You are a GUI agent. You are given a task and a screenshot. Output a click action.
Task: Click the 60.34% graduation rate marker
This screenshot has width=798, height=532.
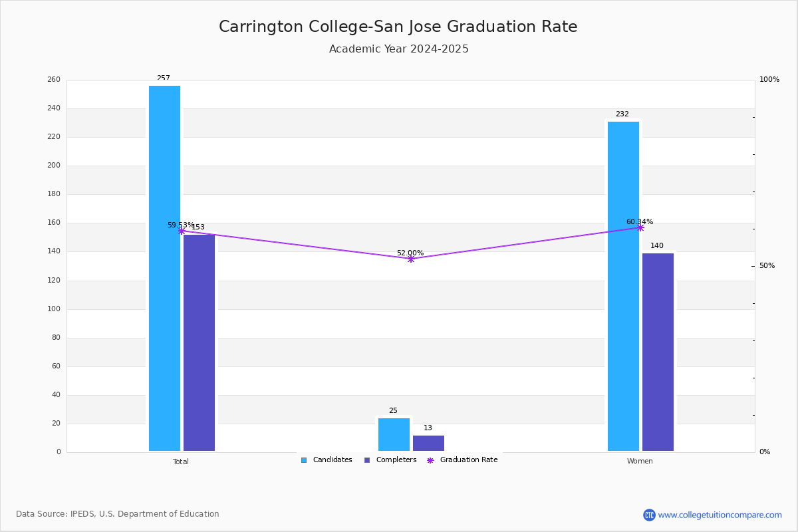tap(640, 227)
